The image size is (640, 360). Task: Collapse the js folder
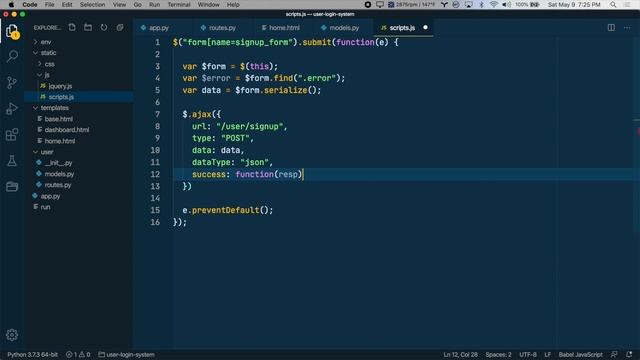47,75
